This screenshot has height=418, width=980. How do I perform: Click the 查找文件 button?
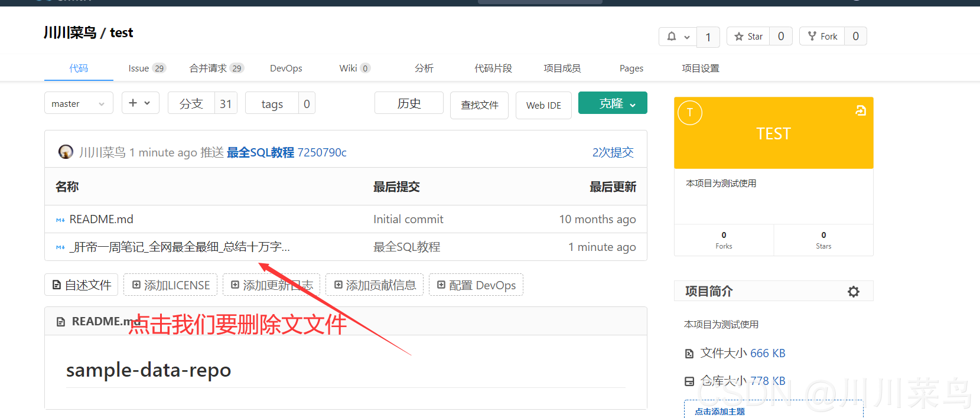479,105
